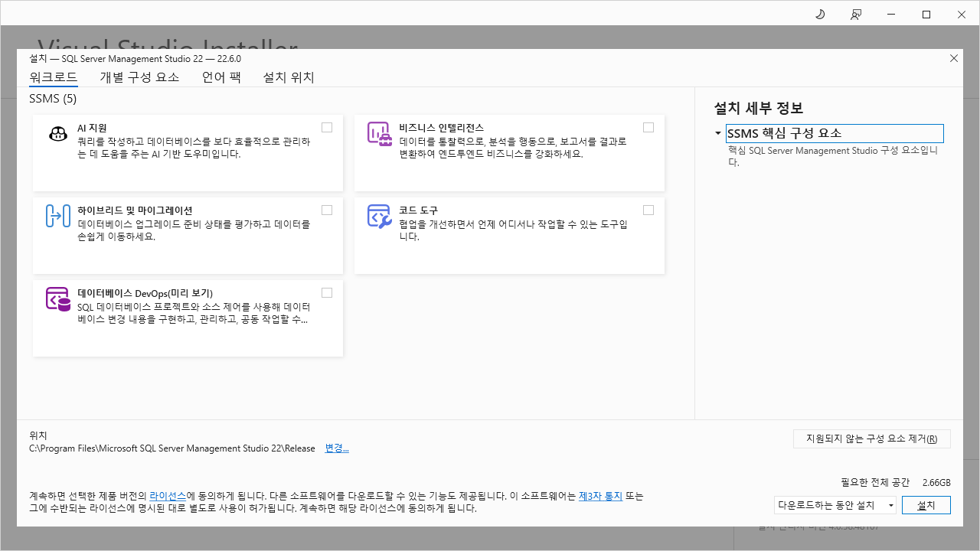Open the 언어 팩 tab
Viewport: 980px width, 551px height.
coord(221,77)
